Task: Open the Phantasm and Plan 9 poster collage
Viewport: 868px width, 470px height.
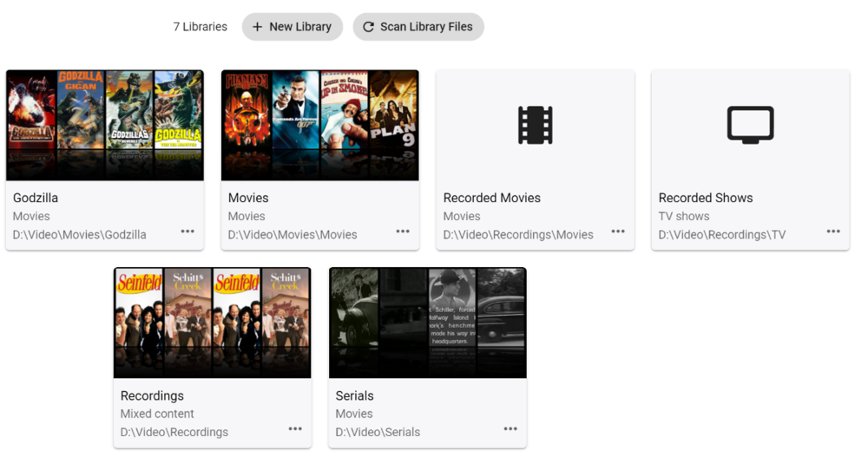Action: click(x=320, y=125)
